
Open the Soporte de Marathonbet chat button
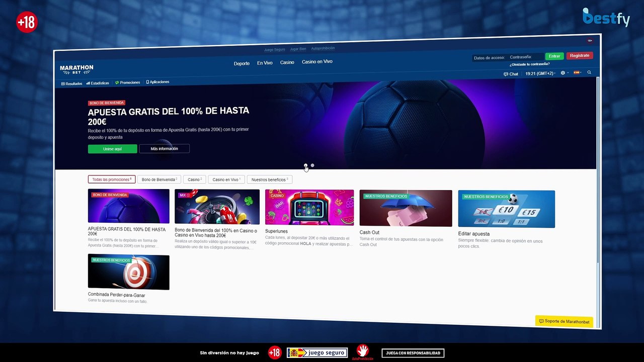564,321
